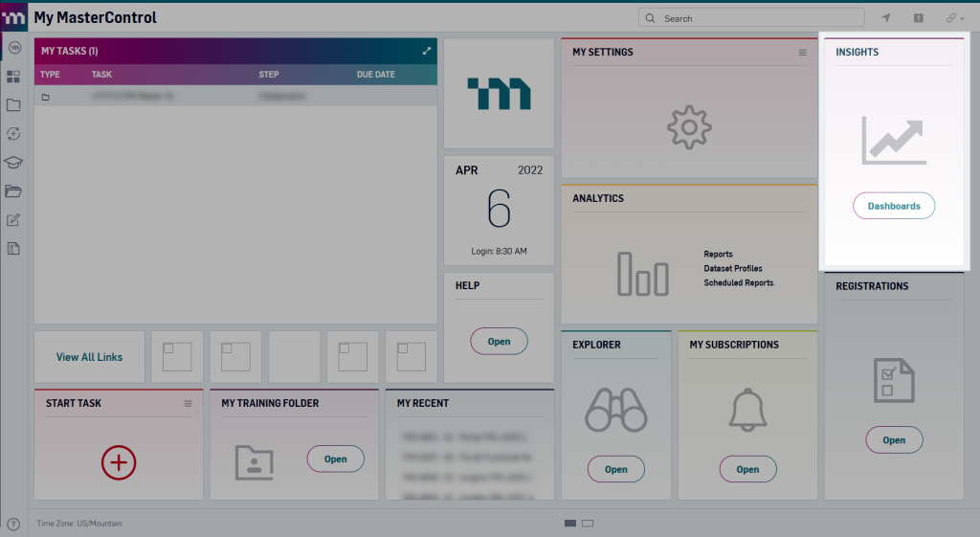Viewport: 980px width, 537px height.
Task: Click the red plus Start Task icon
Action: click(119, 462)
